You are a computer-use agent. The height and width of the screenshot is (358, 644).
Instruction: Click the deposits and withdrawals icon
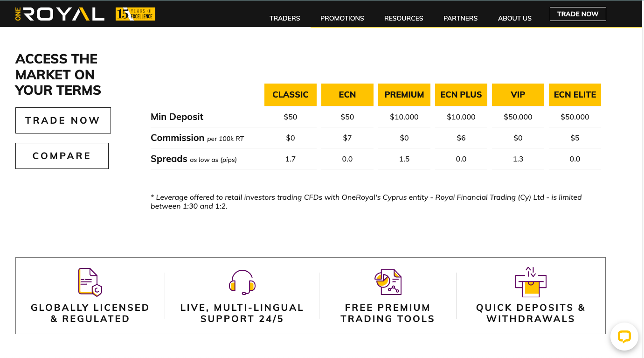[531, 282]
